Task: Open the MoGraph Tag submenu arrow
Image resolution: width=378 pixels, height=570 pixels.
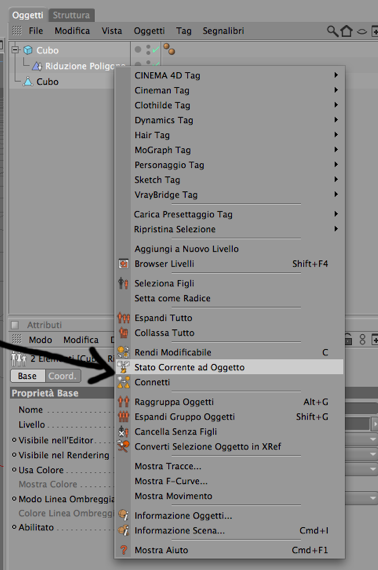Action: click(336, 149)
